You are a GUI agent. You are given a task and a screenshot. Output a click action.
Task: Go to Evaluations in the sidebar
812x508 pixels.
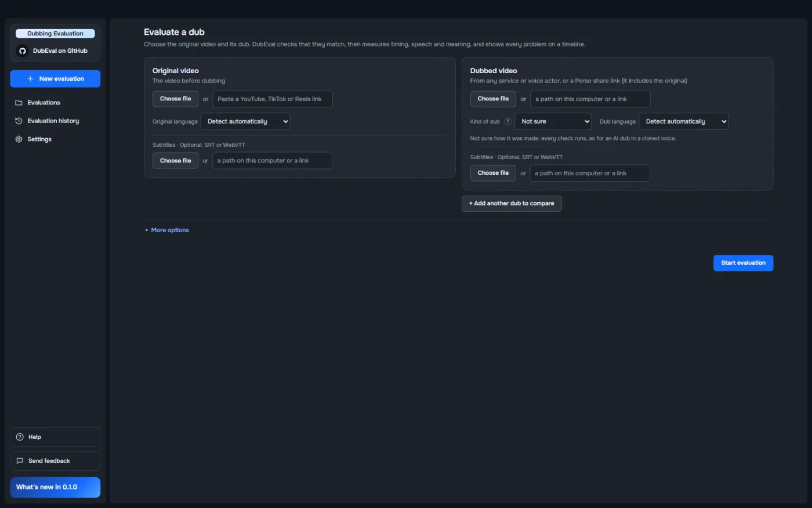(55, 103)
